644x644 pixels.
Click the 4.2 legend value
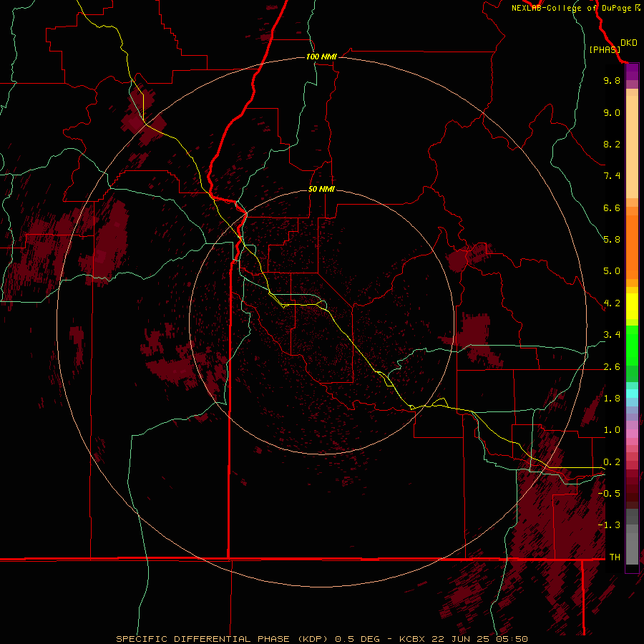[x=612, y=303]
